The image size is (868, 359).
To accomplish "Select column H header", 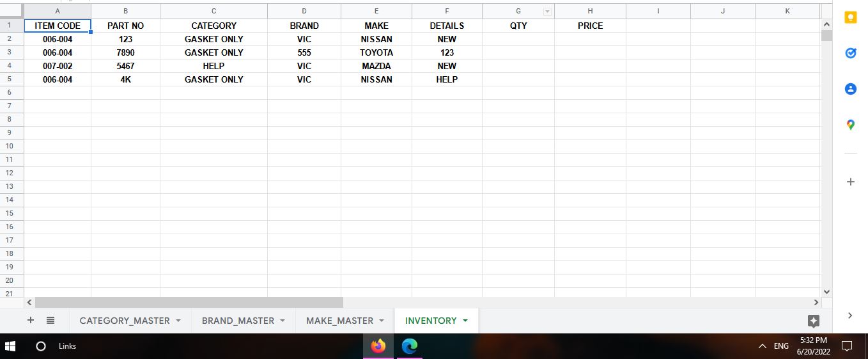I will (x=590, y=11).
